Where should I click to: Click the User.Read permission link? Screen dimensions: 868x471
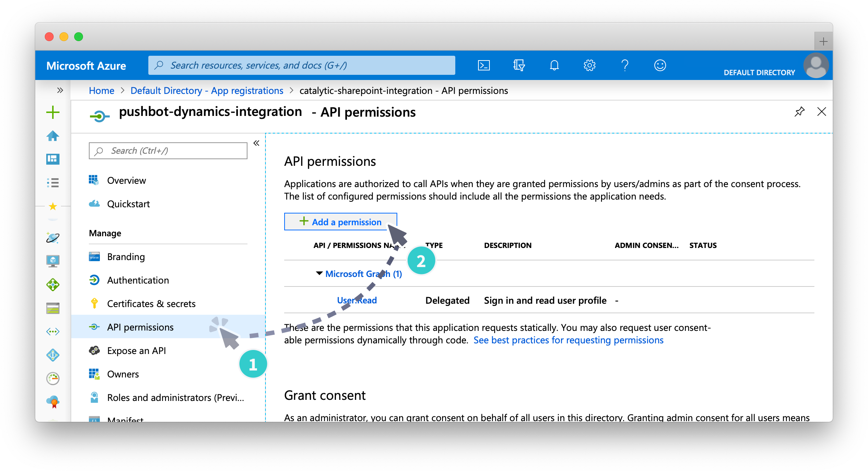(x=357, y=300)
